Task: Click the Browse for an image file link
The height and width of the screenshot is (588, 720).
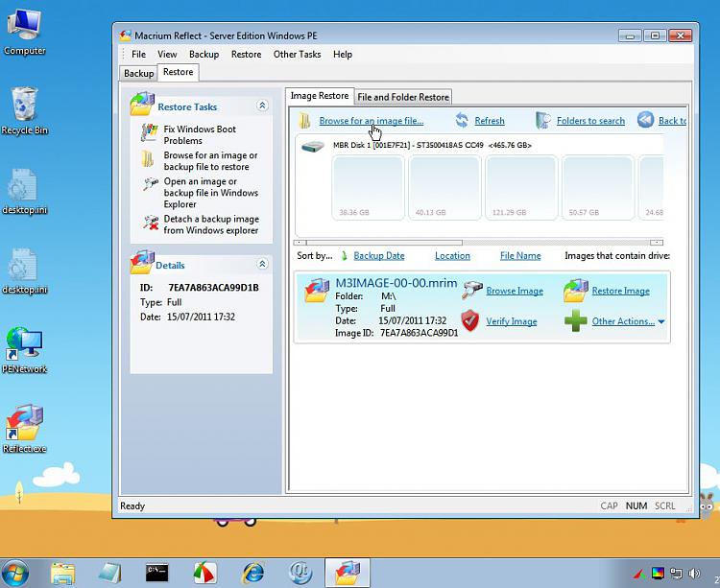Action: pyautogui.click(x=371, y=121)
